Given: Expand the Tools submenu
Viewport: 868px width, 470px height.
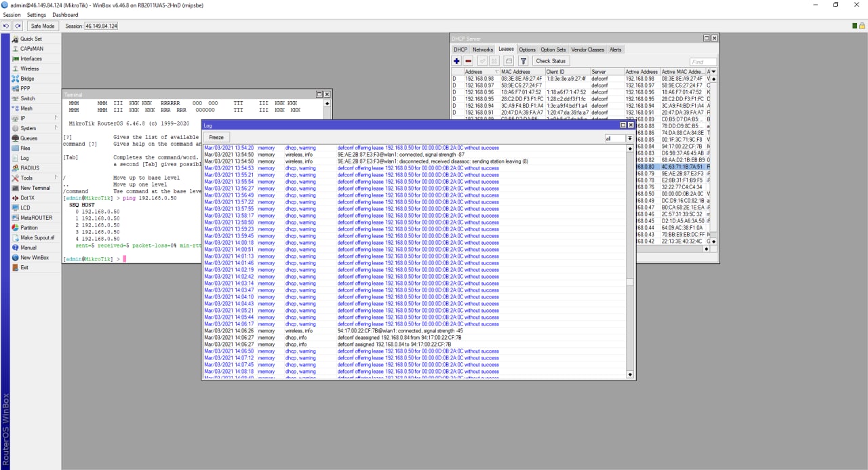Looking at the screenshot, I should coord(35,178).
